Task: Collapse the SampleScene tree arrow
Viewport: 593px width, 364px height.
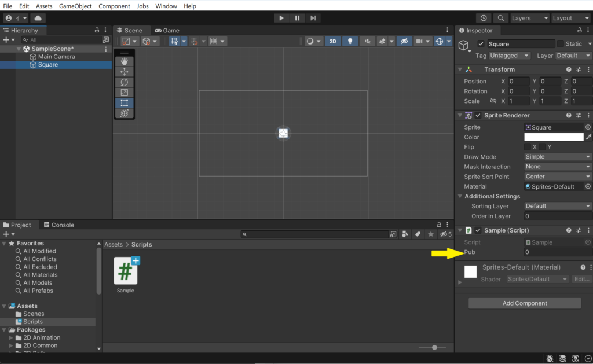Action: 19,49
